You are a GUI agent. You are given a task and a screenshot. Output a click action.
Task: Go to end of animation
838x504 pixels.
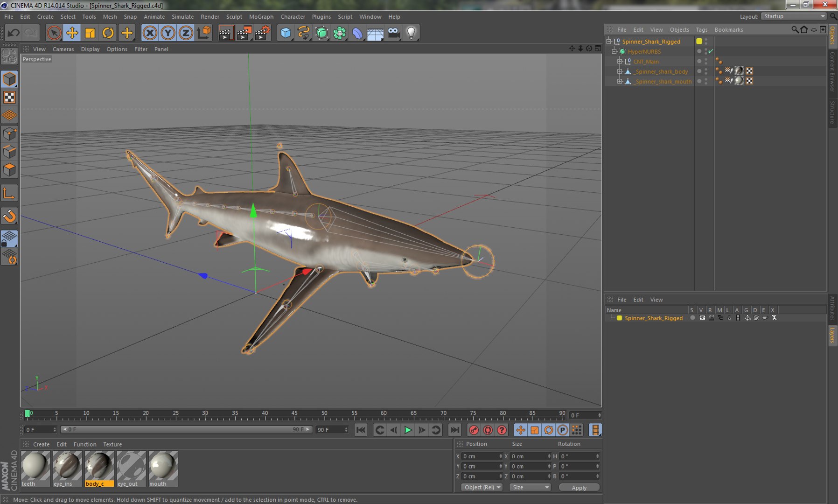coord(454,430)
